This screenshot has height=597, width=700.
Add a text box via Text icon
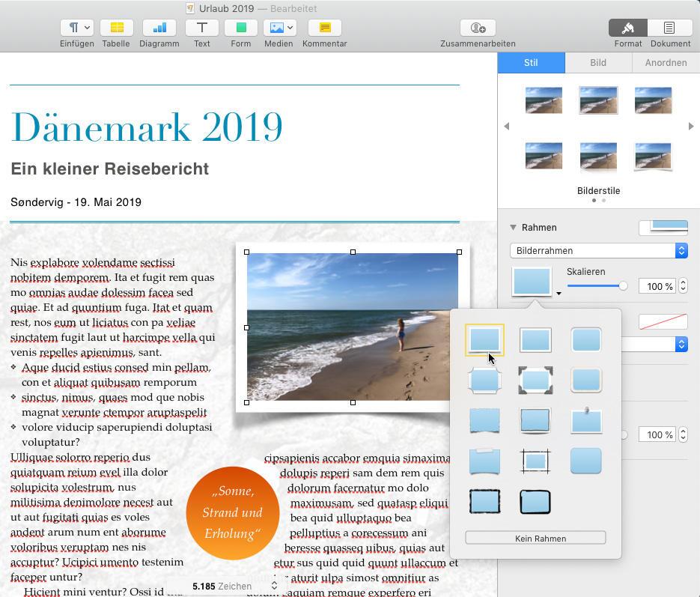tap(201, 28)
